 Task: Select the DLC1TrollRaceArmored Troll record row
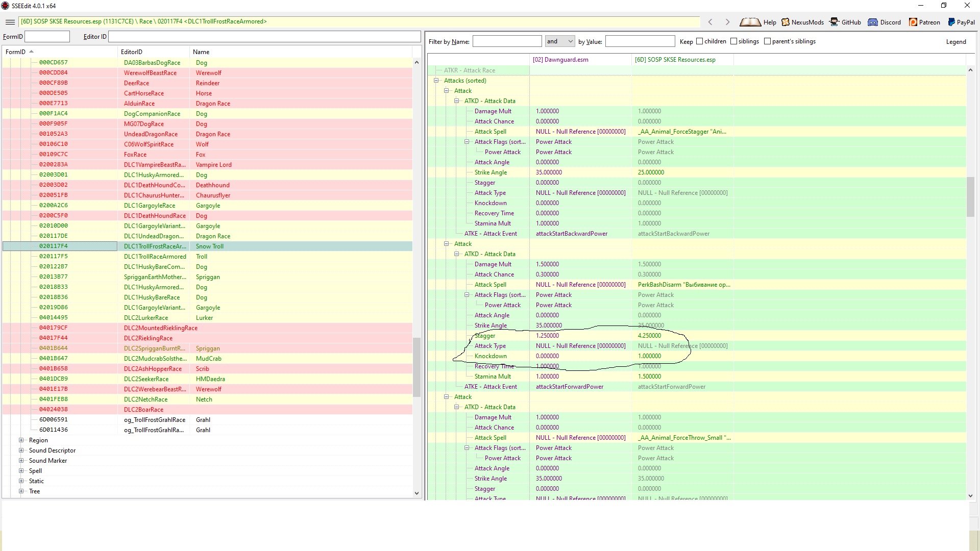coord(155,257)
